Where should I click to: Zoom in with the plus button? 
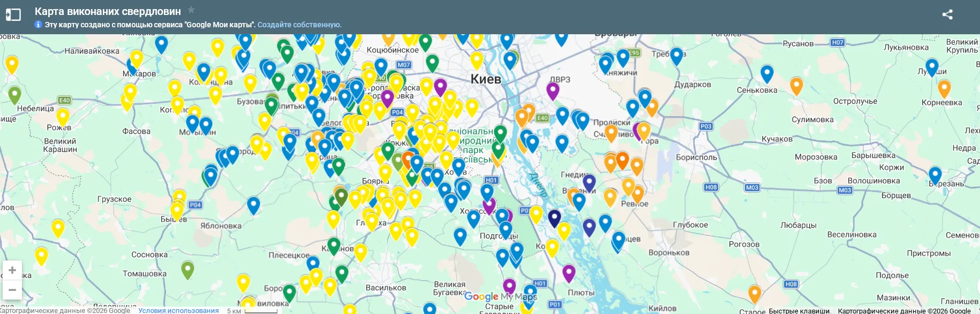click(12, 270)
